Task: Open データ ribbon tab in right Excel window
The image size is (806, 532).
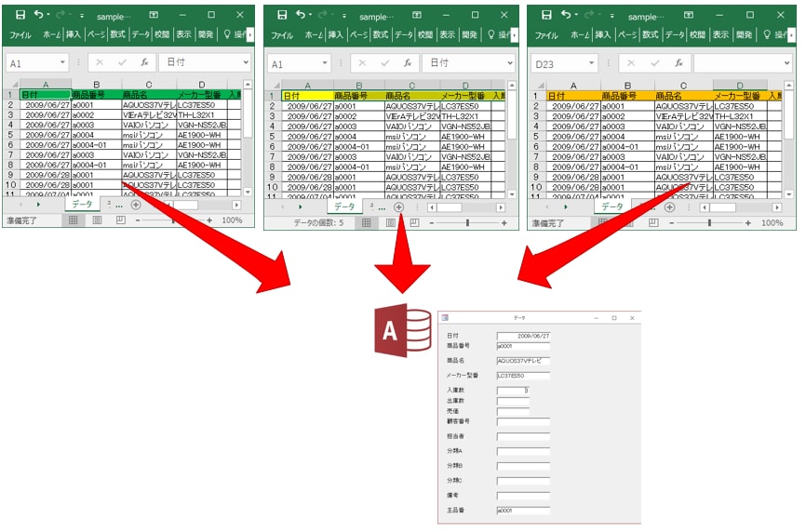Action: [674, 35]
